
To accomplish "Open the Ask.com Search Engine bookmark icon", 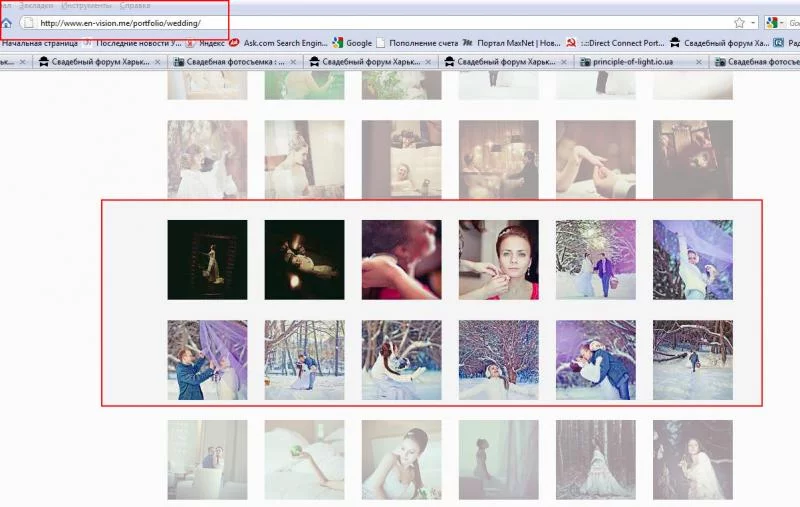I will [x=234, y=43].
